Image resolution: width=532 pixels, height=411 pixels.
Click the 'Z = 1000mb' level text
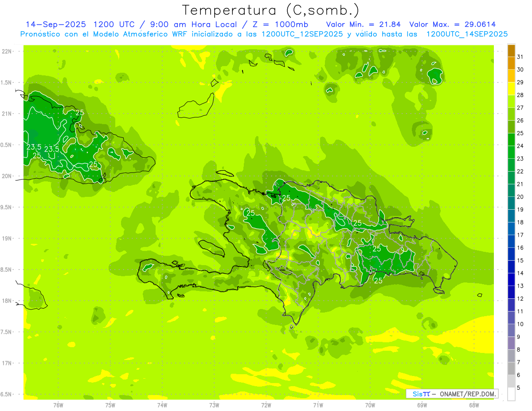pyautogui.click(x=281, y=24)
